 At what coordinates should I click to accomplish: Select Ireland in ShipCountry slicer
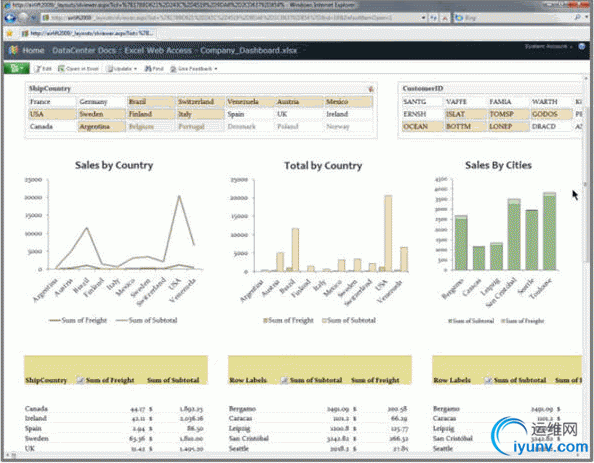tap(349, 114)
